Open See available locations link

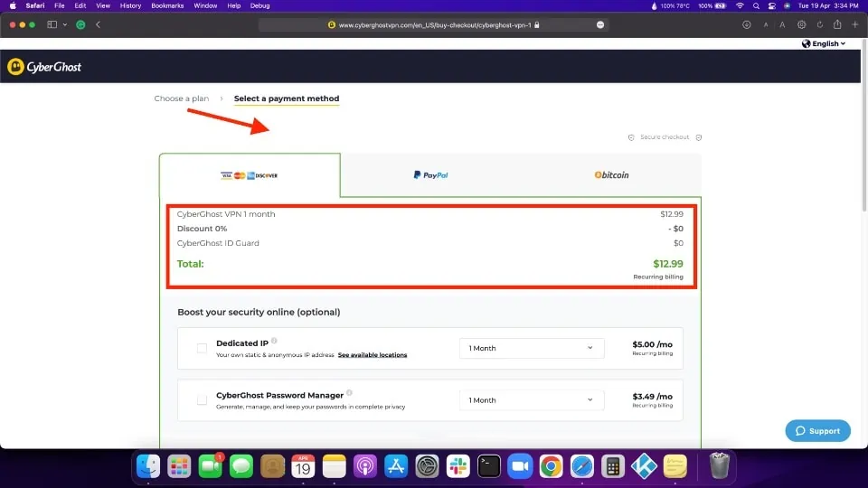point(373,354)
